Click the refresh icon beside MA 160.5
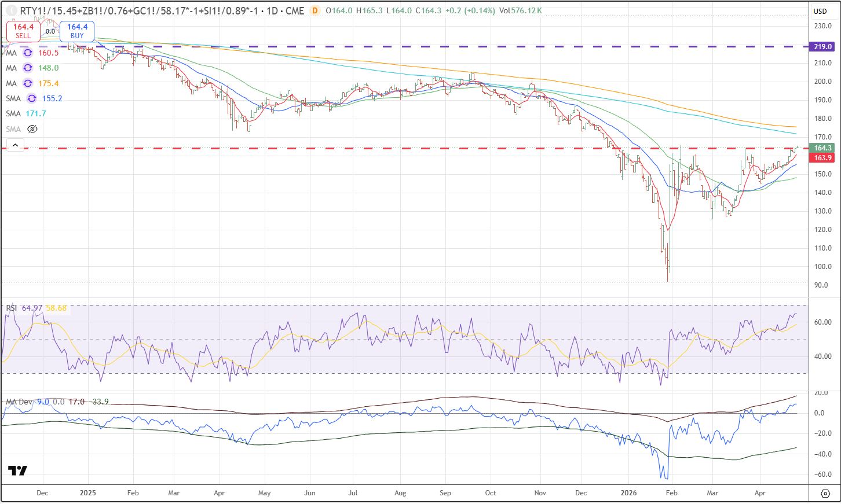841x504 pixels. coord(27,53)
